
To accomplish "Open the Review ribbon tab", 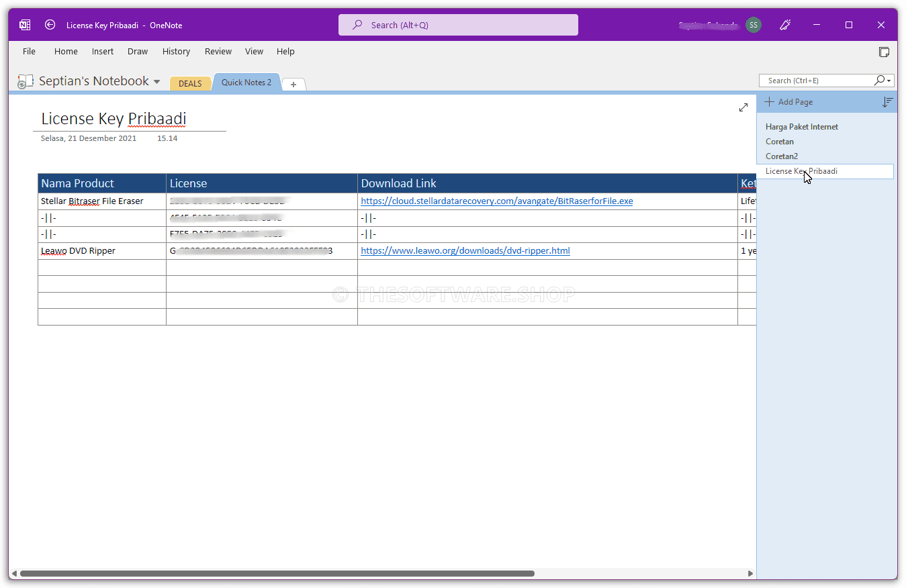I will [x=218, y=51].
